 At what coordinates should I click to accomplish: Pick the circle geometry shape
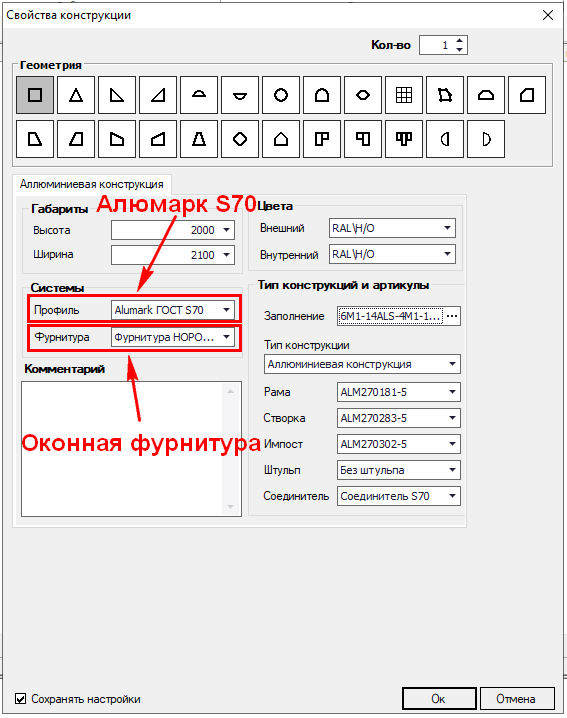281,95
